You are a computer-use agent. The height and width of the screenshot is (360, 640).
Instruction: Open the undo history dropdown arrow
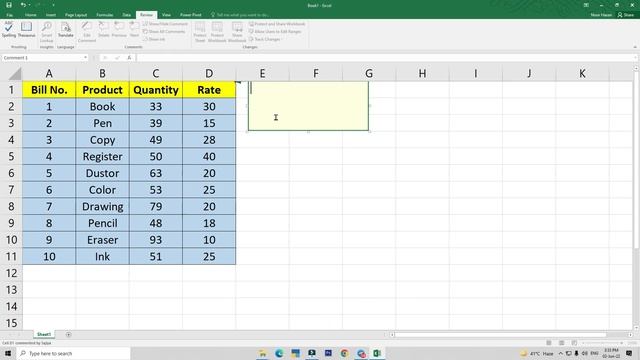29,5
